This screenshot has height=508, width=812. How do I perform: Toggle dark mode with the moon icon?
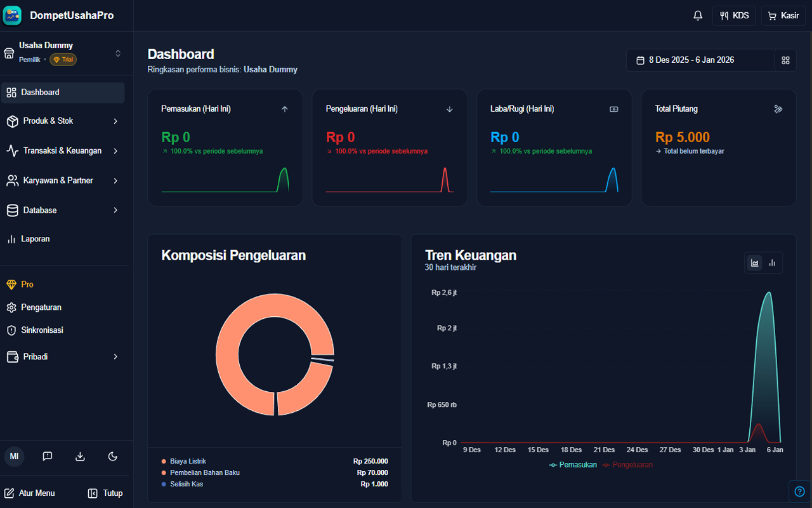(112, 456)
